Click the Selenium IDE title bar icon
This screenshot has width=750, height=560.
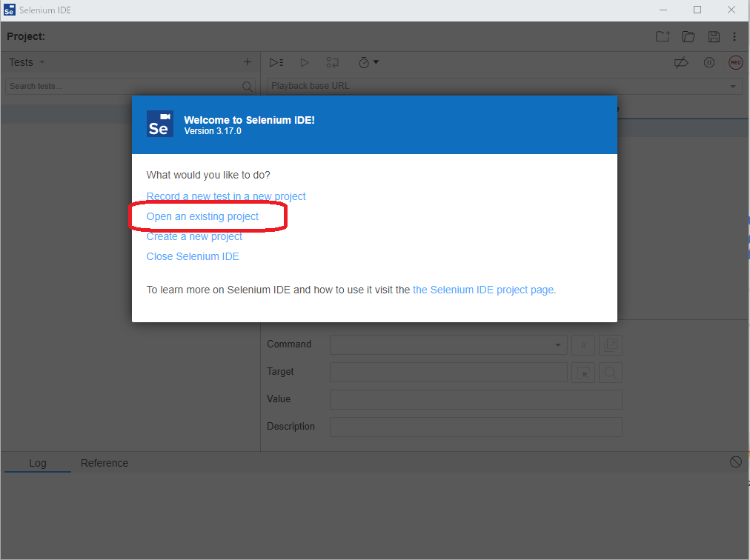[x=9, y=10]
